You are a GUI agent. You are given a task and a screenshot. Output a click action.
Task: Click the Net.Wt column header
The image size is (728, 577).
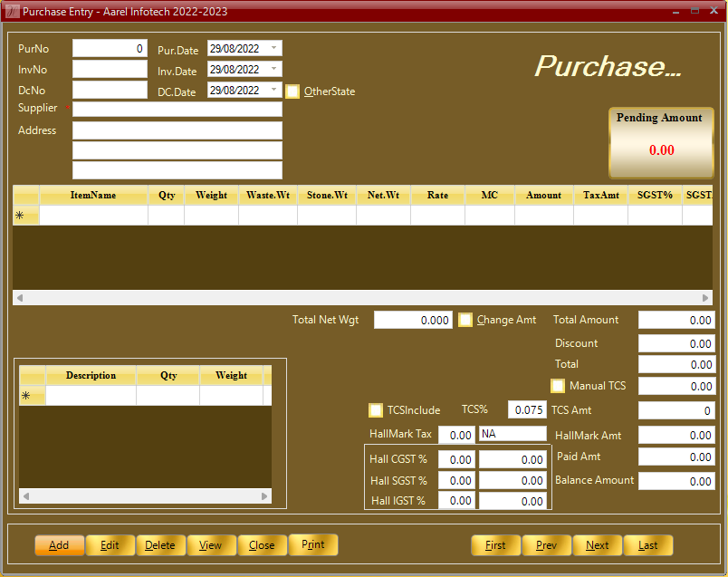(x=383, y=196)
